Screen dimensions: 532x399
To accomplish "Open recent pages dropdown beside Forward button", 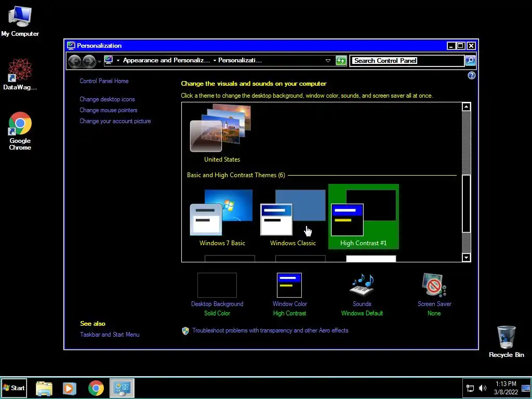I will tap(99, 61).
